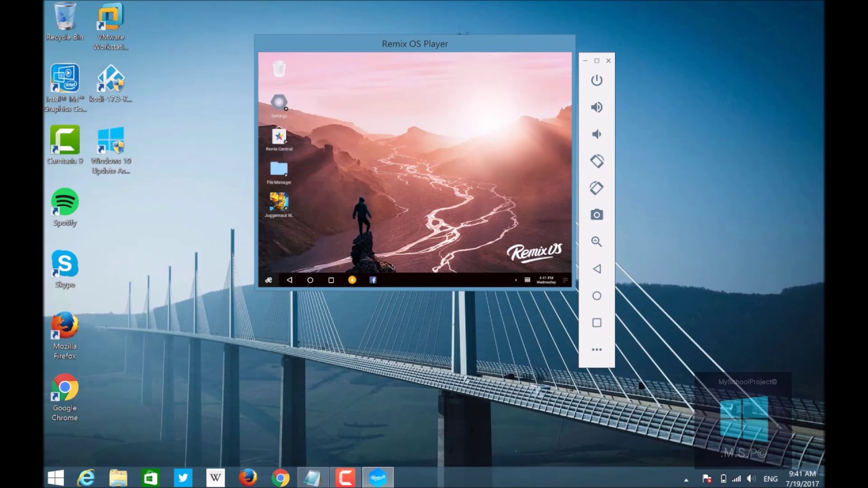Select the Recycle Bin on the Windows desktop
Screen dimensions: 868x488
tap(64, 22)
